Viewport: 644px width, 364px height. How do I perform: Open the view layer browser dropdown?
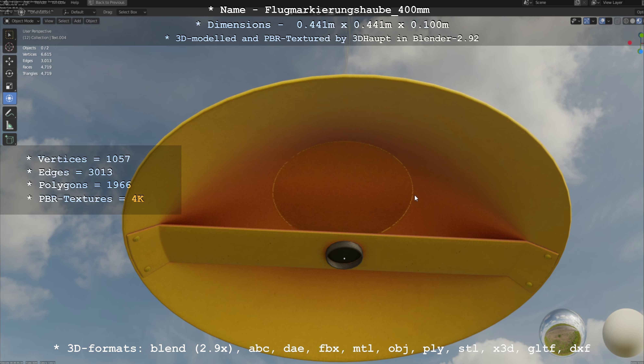coord(595,2)
